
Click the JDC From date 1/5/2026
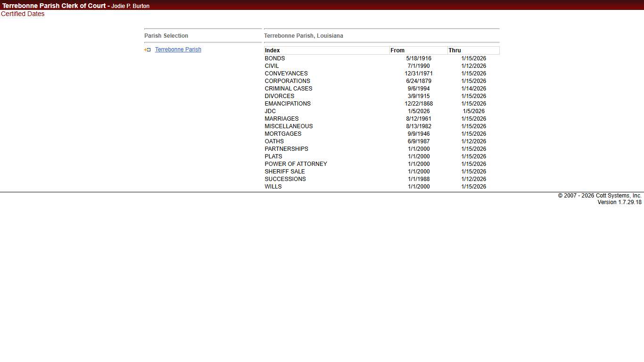[419, 111]
